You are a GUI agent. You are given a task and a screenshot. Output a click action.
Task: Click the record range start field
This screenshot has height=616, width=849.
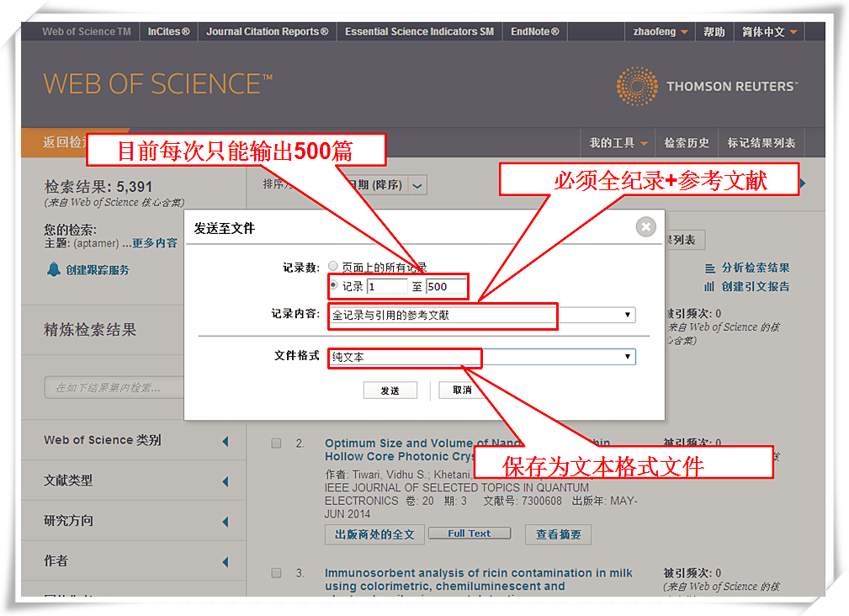click(387, 286)
